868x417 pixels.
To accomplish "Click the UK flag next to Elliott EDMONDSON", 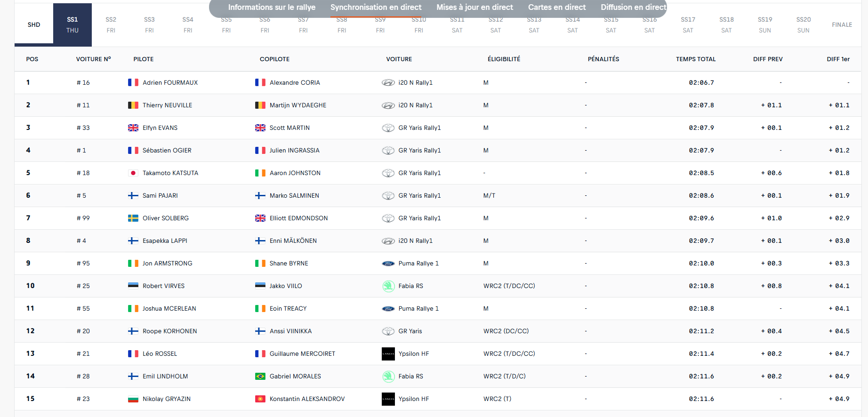I will tap(260, 218).
